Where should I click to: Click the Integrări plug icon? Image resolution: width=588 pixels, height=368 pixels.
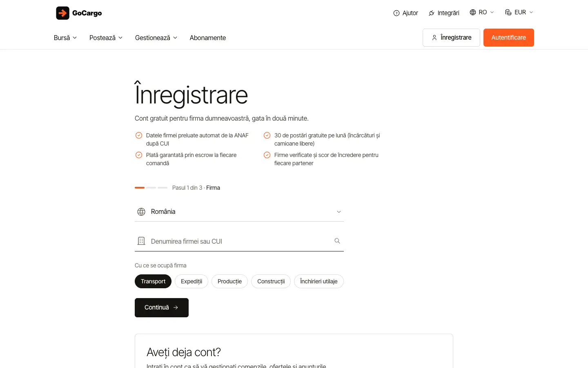(x=432, y=13)
